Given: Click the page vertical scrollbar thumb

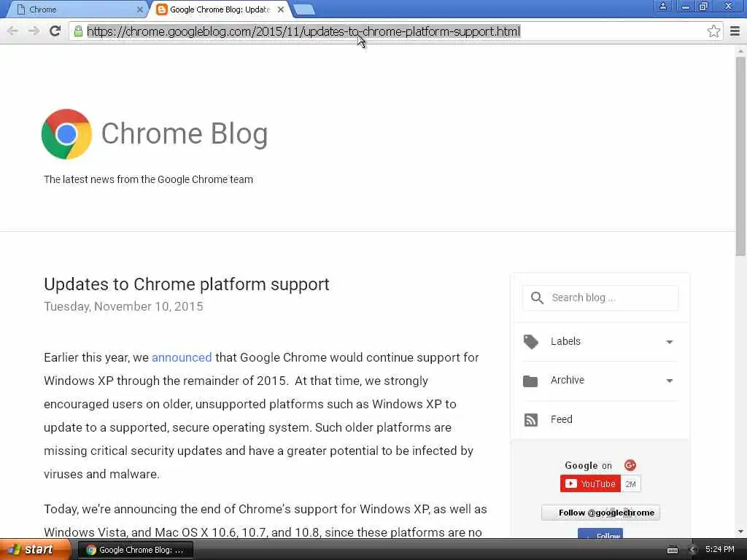Looking at the screenshot, I should click(x=740, y=156).
